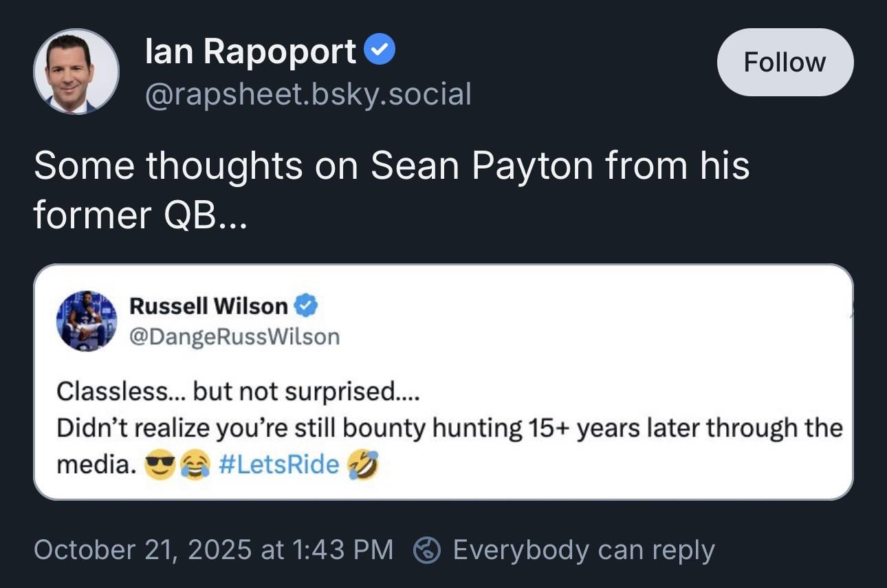887x588 pixels.
Task: Open Ian Rapoport's profile avatar
Action: (76, 70)
